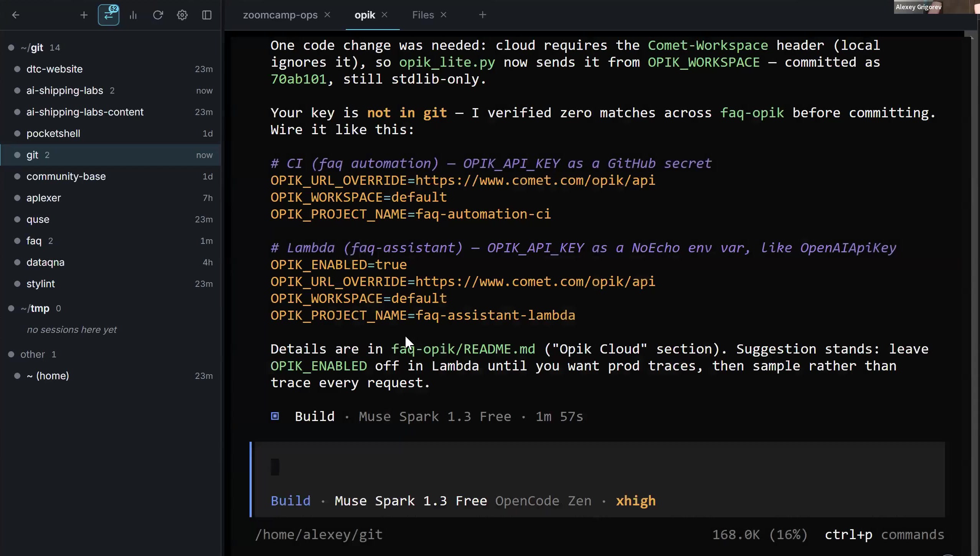Viewport: 980px width, 556px height.
Task: Open the aplexer session
Action: pos(111,198)
